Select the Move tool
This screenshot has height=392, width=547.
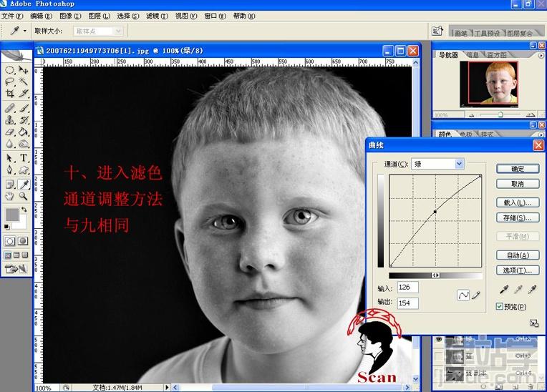(x=24, y=70)
